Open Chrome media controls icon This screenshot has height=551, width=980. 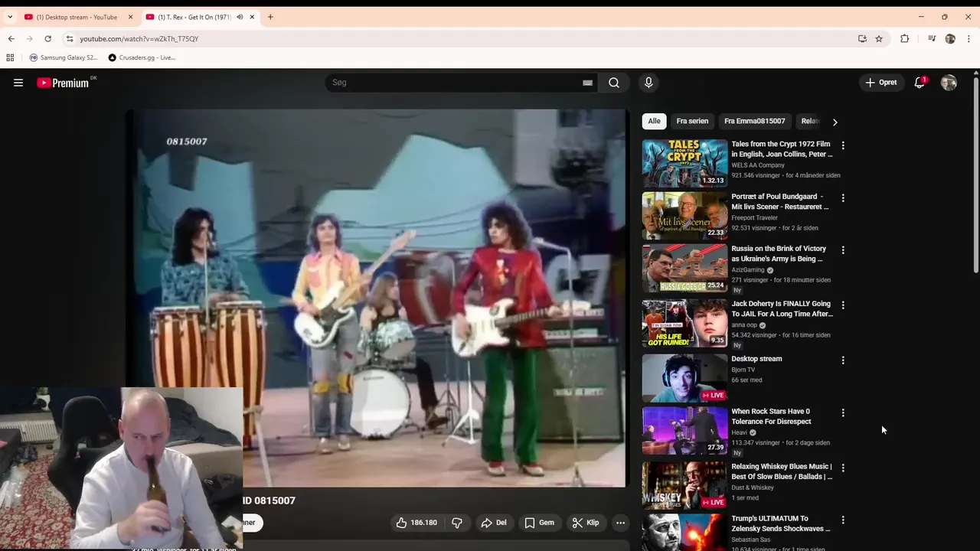click(931, 38)
